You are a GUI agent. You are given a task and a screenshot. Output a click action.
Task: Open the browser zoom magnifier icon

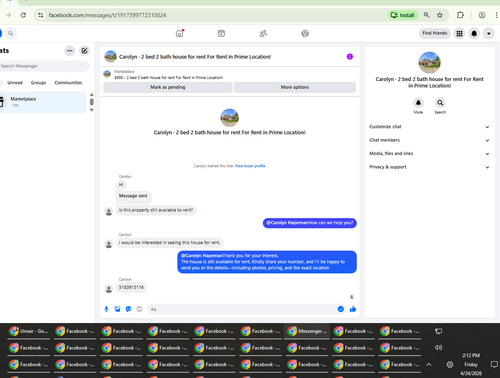426,15
